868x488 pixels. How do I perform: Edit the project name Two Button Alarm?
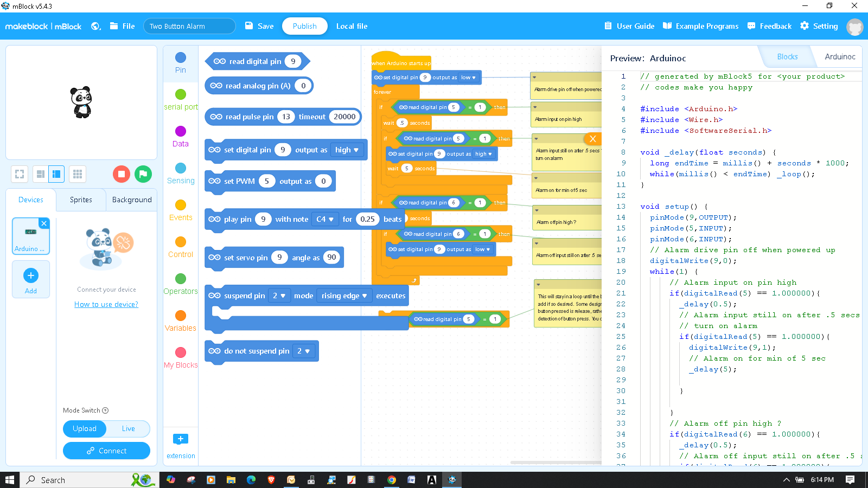point(189,26)
